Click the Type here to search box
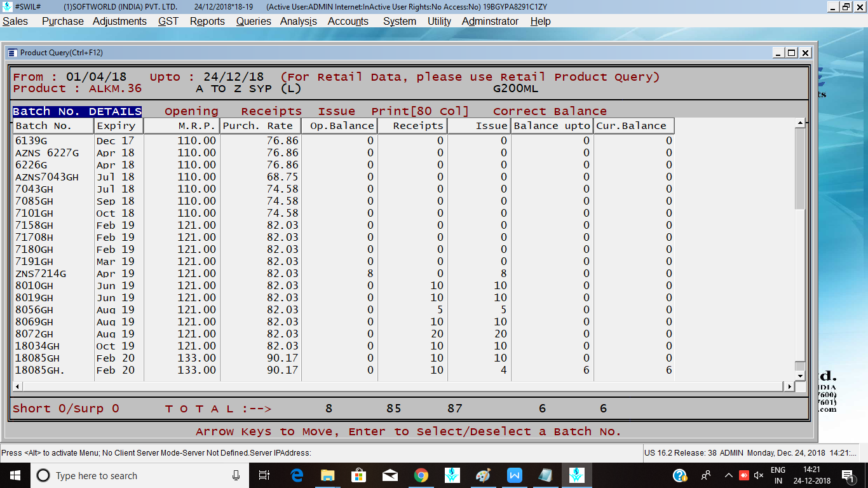 coord(139,475)
